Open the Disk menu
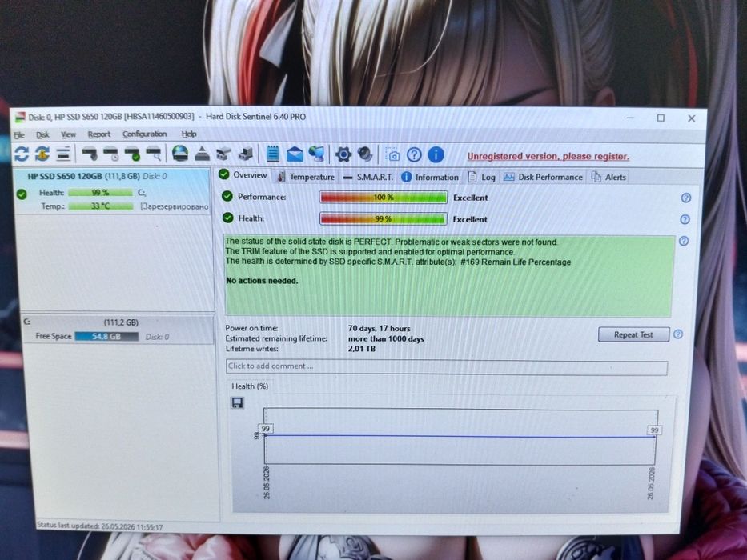The width and height of the screenshot is (747, 560). [x=42, y=134]
